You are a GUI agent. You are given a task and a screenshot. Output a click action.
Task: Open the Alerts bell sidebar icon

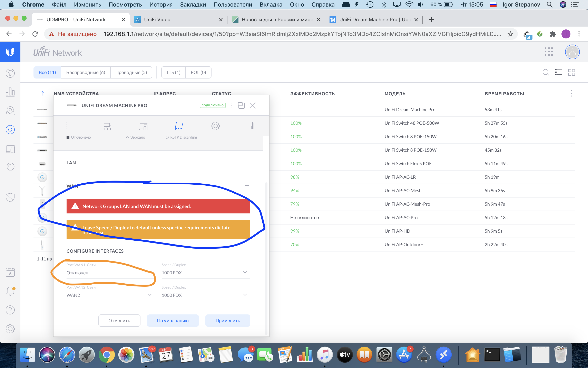point(10,291)
